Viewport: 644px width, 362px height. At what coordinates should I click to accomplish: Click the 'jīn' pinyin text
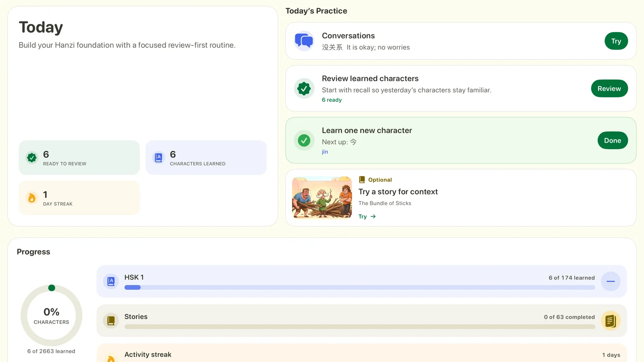coord(325,152)
